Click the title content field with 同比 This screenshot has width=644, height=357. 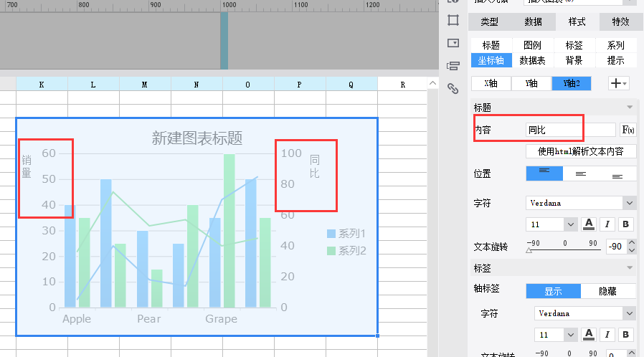570,130
